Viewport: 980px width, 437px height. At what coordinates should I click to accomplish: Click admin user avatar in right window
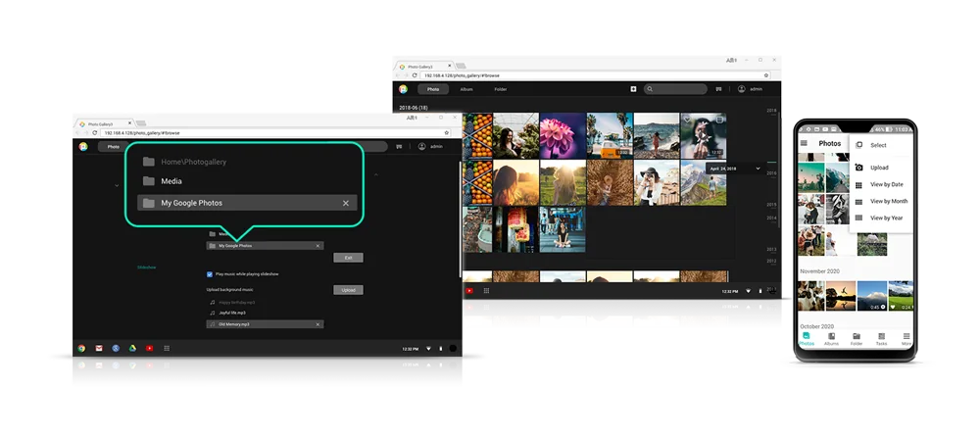click(x=741, y=89)
